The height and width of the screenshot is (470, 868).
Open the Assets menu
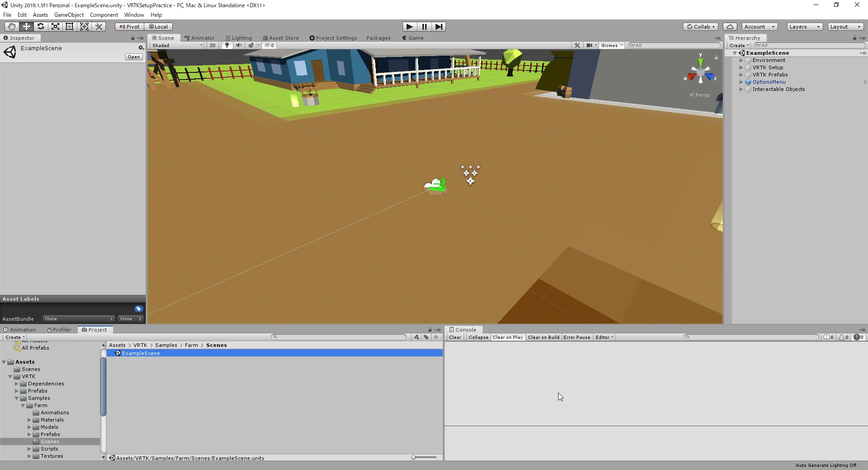pos(40,15)
